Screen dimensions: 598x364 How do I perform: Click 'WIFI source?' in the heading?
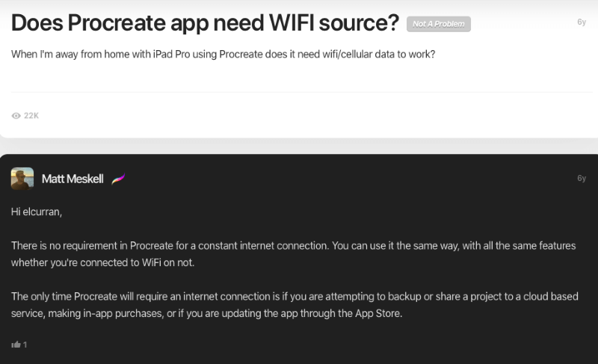click(x=333, y=23)
